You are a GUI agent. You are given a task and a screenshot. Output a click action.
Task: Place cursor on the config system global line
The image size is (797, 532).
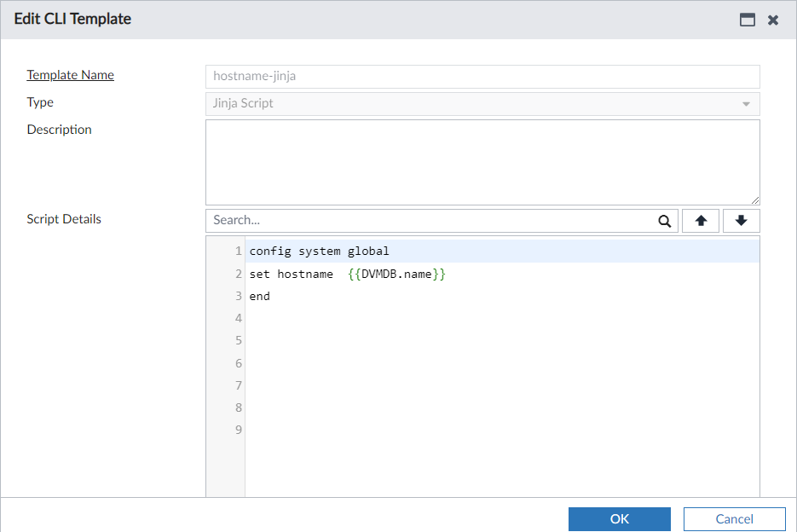click(x=320, y=251)
